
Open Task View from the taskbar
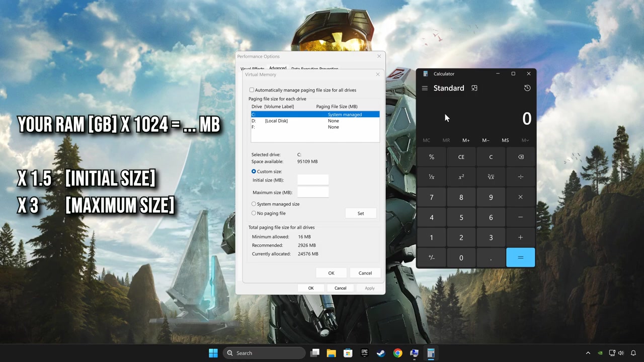click(x=315, y=353)
